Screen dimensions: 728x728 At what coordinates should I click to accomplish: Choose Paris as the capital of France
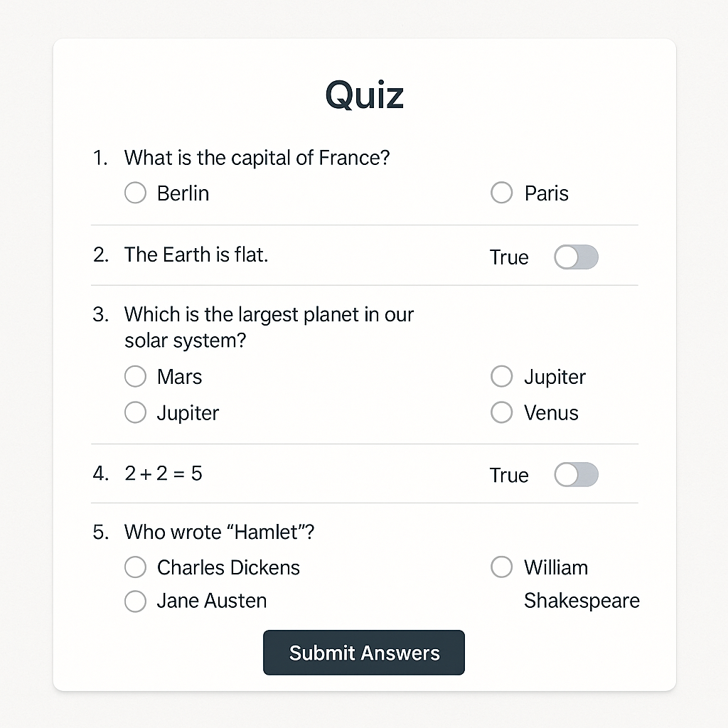501,193
